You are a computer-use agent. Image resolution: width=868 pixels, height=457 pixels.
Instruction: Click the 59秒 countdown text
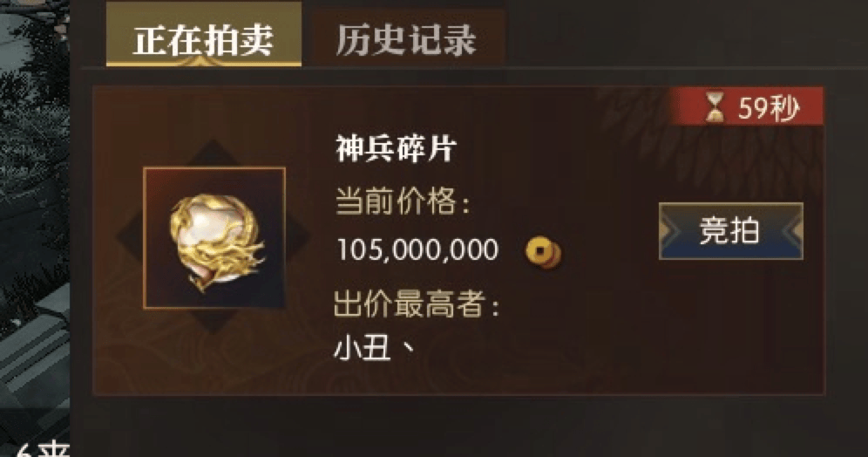coord(770,108)
